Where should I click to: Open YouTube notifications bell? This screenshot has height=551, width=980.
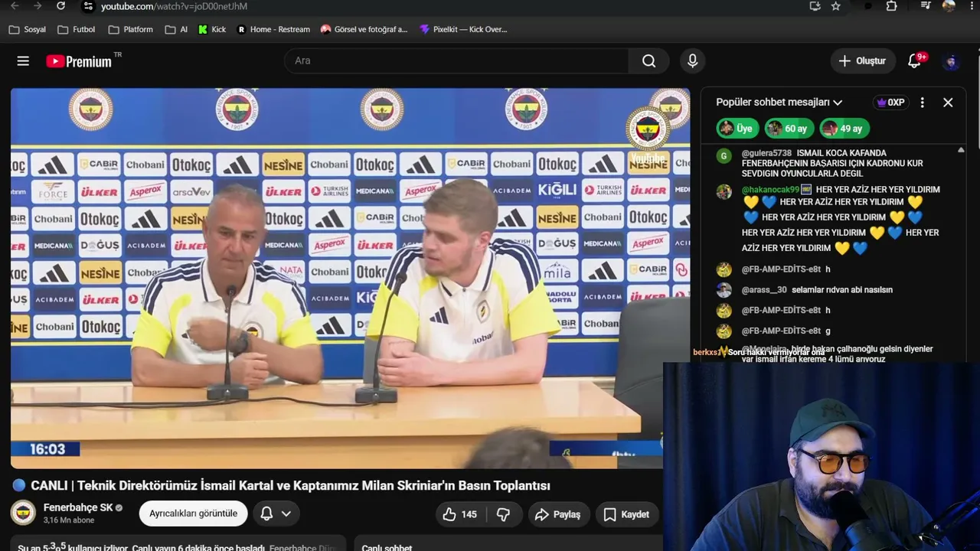[915, 61]
